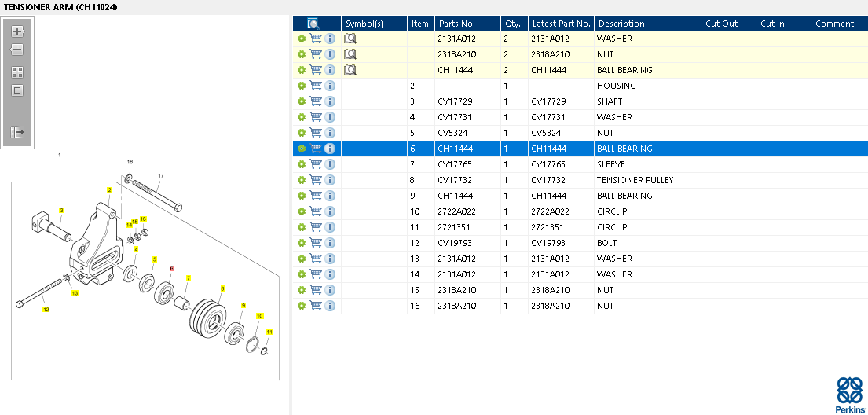Click gear icon for item 10 CIRCLIP
Viewport: 868px width, 415px height.
[x=301, y=211]
